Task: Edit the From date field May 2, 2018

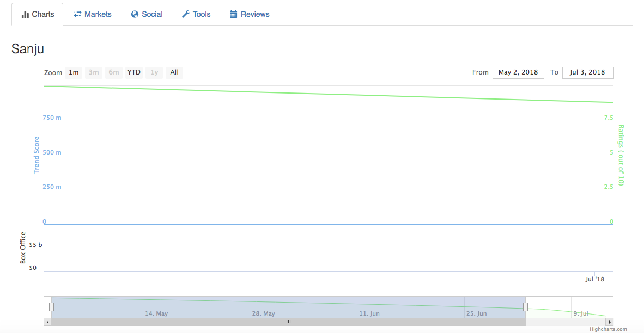Action: point(518,72)
